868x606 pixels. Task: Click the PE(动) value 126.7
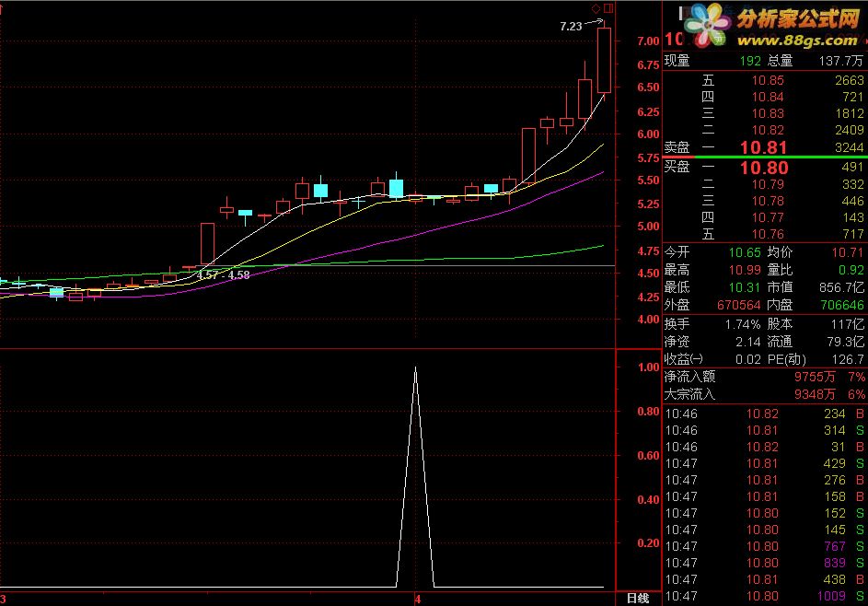pyautogui.click(x=848, y=359)
